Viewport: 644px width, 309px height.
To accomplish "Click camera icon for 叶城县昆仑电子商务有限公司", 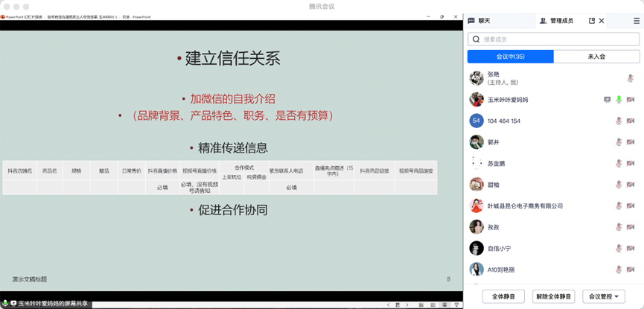I will 631,206.
